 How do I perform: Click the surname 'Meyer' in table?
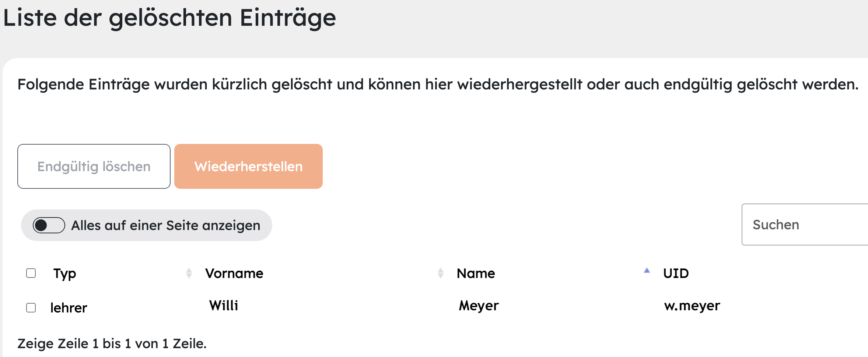479,306
